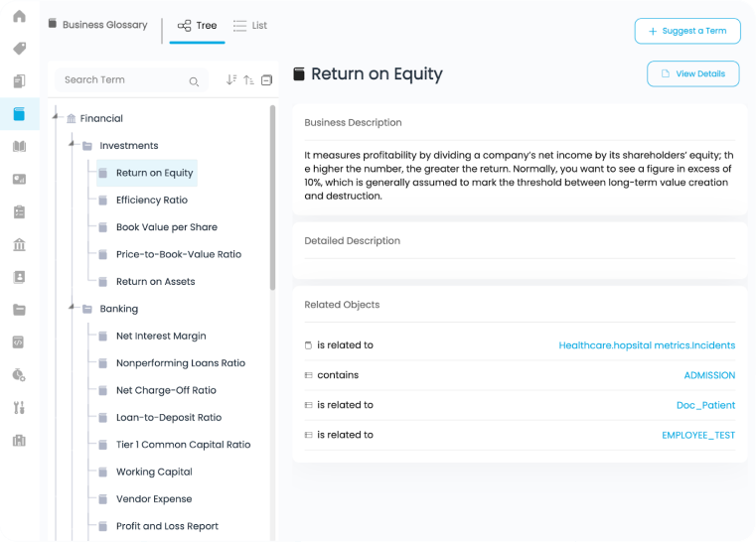Switch to the List view tab
The height and width of the screenshot is (542, 756).
coord(249,26)
